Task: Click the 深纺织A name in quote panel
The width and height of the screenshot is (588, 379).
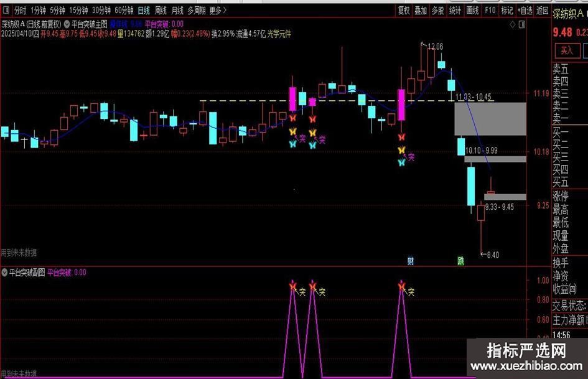Action: 569,14
